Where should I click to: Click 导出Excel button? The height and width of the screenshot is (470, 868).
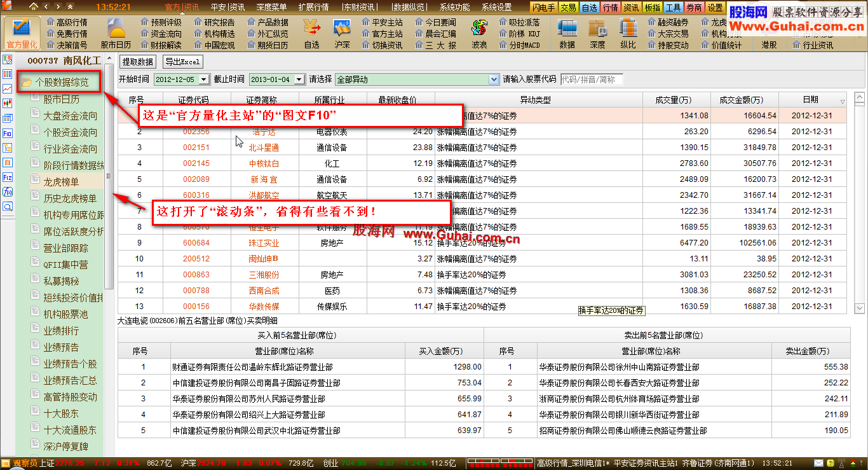[182, 62]
